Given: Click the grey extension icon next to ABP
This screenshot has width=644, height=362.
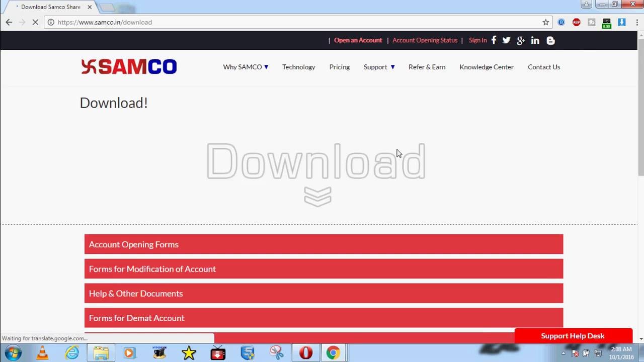Looking at the screenshot, I should (592, 22).
